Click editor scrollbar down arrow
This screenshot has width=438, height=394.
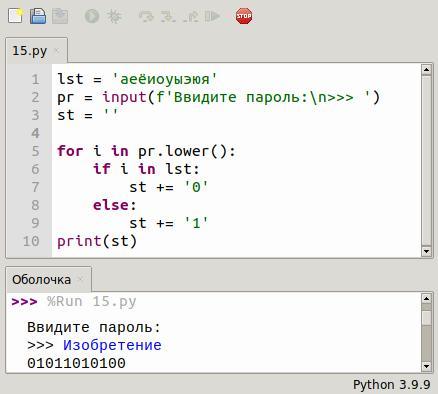pyautogui.click(x=426, y=251)
